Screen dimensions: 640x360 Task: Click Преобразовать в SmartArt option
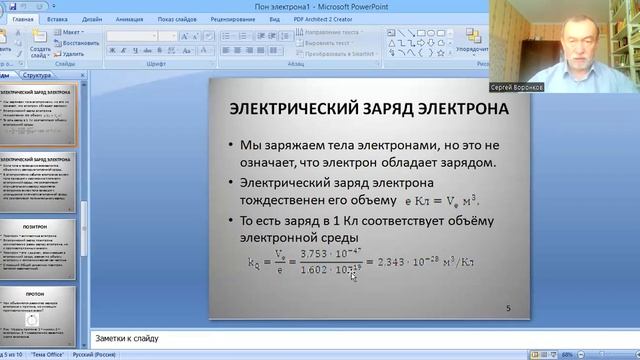[336, 54]
